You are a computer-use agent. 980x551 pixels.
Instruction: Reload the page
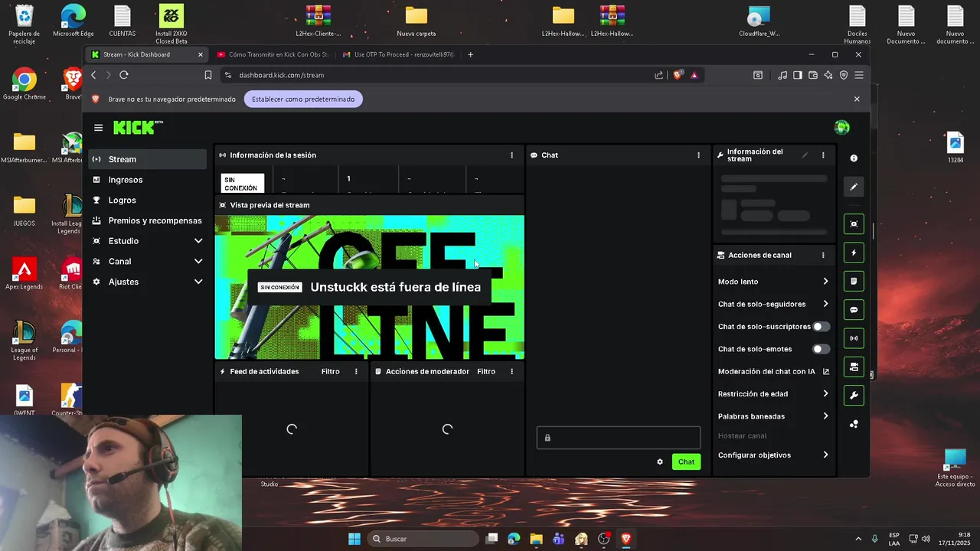(124, 75)
